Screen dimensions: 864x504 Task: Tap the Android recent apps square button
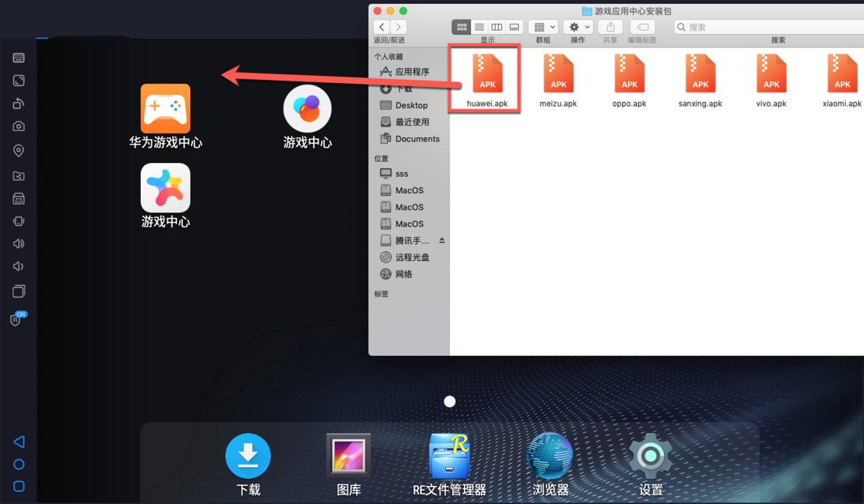coord(19,487)
